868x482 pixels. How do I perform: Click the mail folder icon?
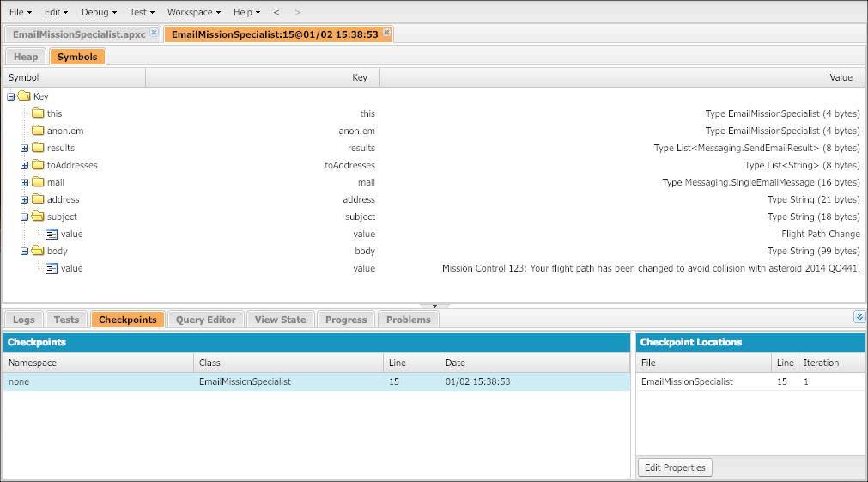click(x=38, y=182)
